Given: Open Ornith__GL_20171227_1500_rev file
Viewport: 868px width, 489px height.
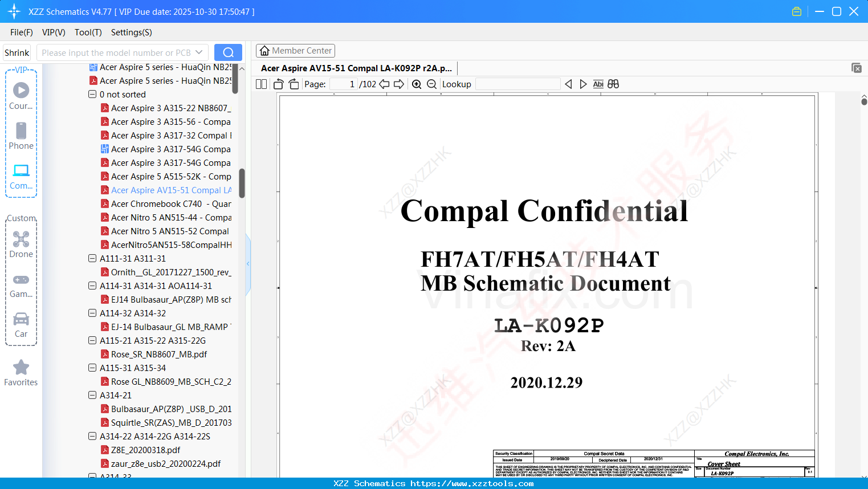Looking at the screenshot, I should [x=166, y=272].
